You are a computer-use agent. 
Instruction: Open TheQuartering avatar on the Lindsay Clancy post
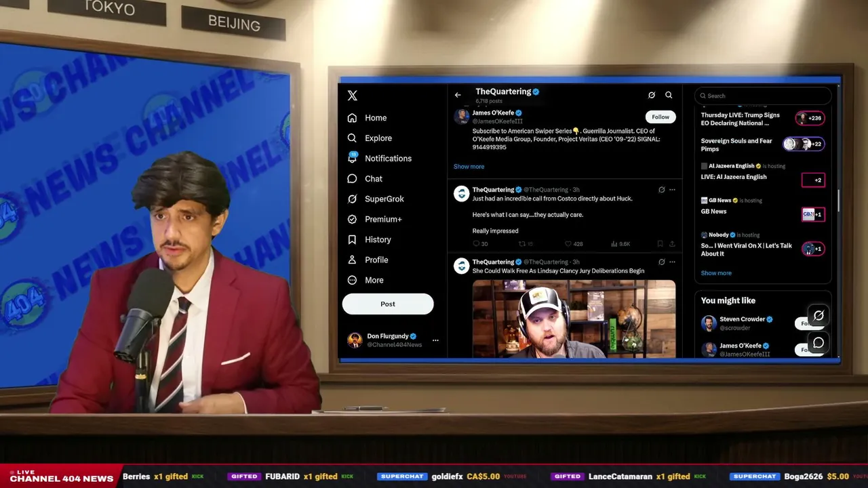[462, 266]
